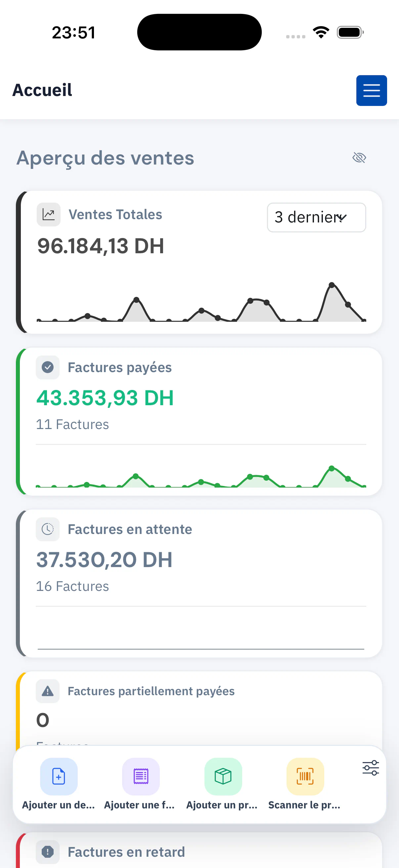399x868 pixels.
Task: Tap the Factures payées checkmark icon
Action: 47,367
